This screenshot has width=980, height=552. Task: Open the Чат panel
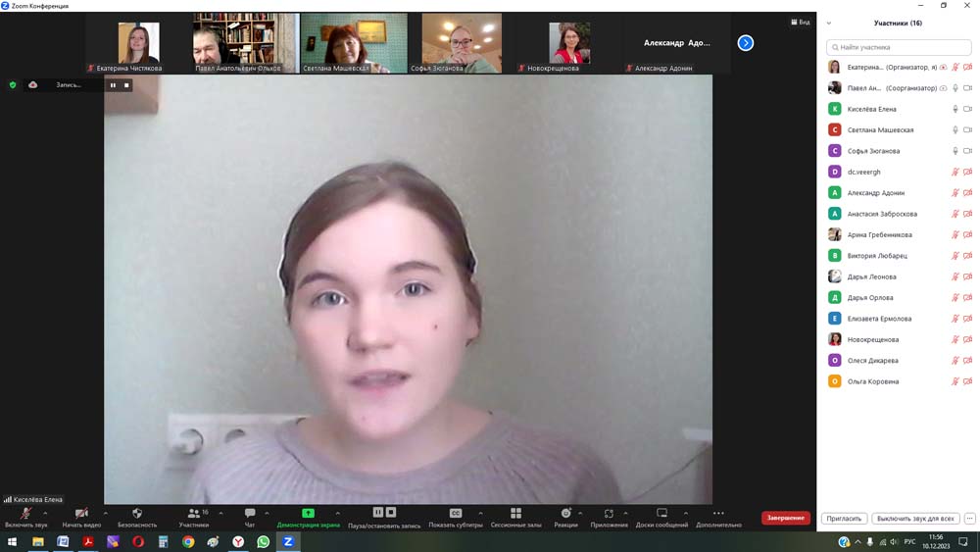[250, 513]
